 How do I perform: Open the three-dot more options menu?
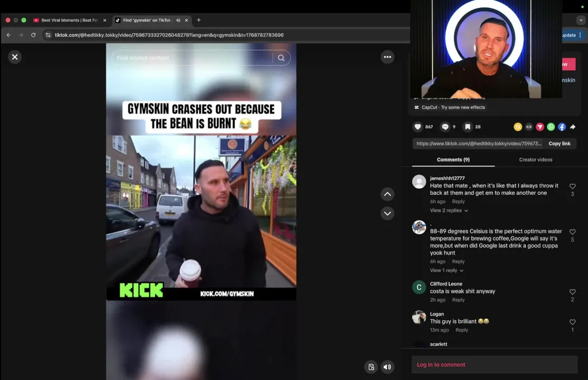click(387, 57)
